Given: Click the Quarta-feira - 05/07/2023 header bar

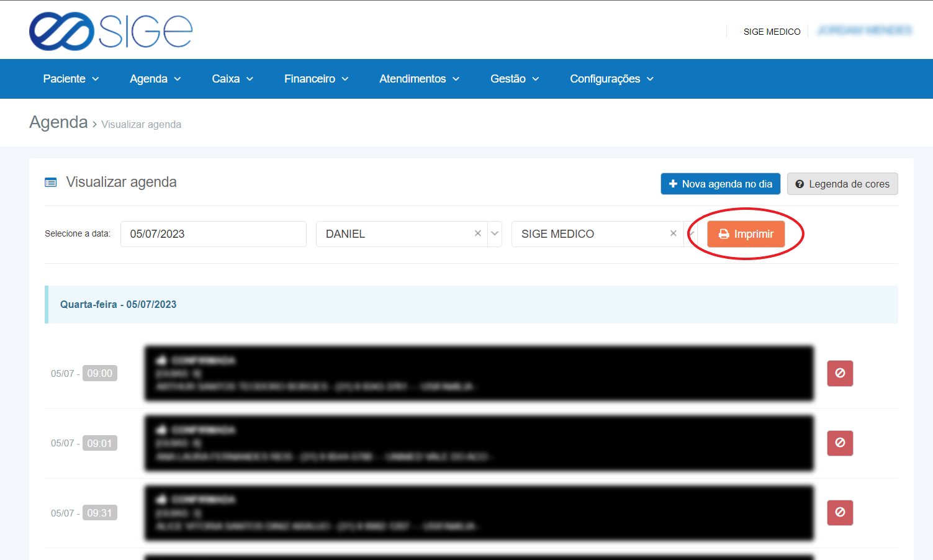Looking at the screenshot, I should click(471, 304).
